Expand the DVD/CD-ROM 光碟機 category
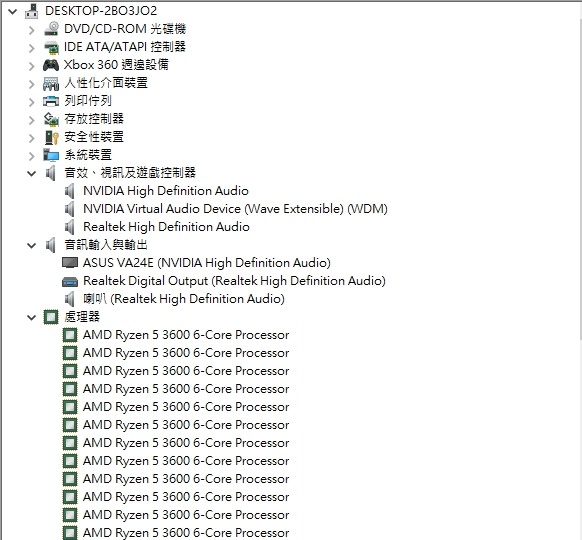Screen dimensions: 582x540 (x=32, y=30)
